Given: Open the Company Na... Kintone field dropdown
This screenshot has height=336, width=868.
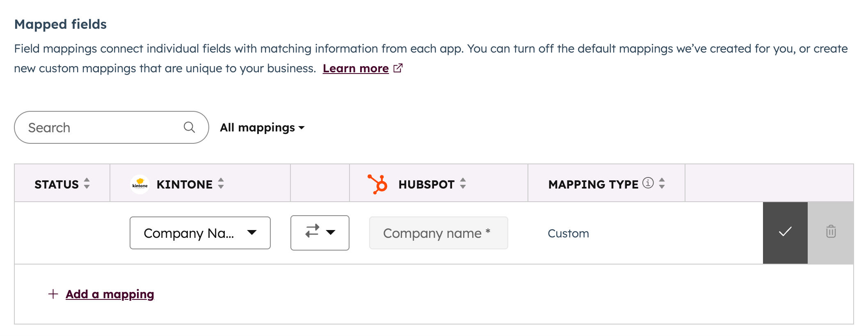Looking at the screenshot, I should pyautogui.click(x=200, y=233).
